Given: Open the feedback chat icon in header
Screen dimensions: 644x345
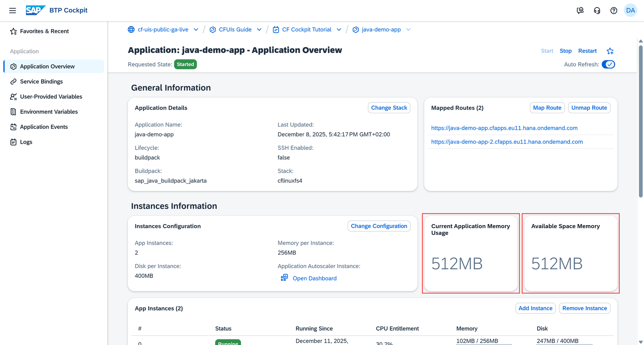Looking at the screenshot, I should tap(580, 10).
